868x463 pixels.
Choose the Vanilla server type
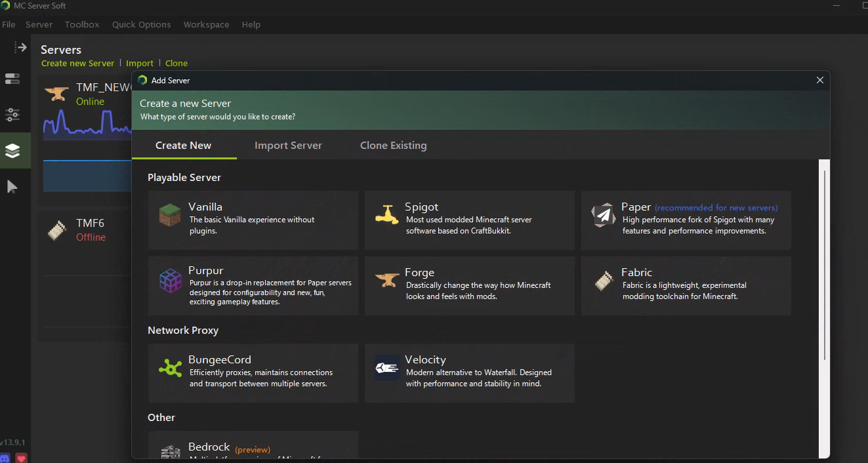point(253,220)
